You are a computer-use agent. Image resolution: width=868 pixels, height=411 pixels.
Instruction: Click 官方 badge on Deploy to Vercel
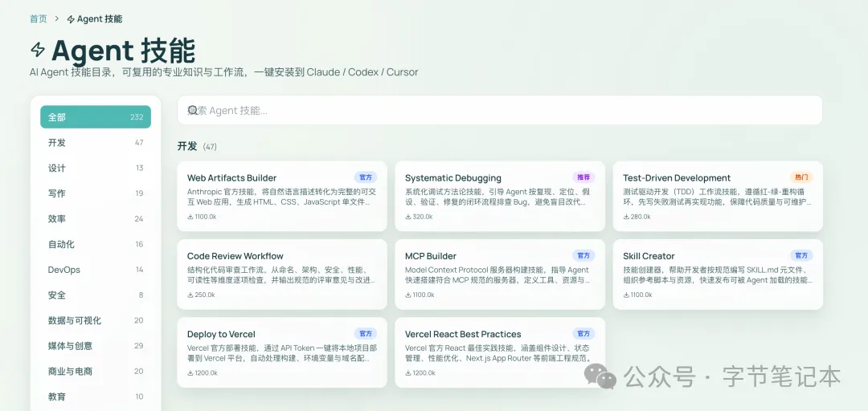pyautogui.click(x=366, y=334)
